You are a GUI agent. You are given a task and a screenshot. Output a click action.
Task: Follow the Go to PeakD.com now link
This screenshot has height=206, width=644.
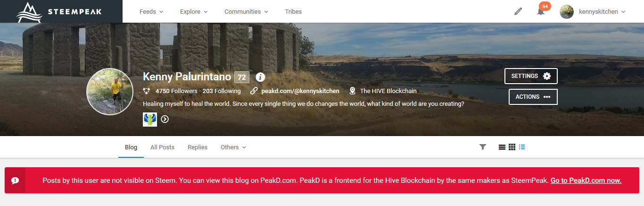pos(586,180)
